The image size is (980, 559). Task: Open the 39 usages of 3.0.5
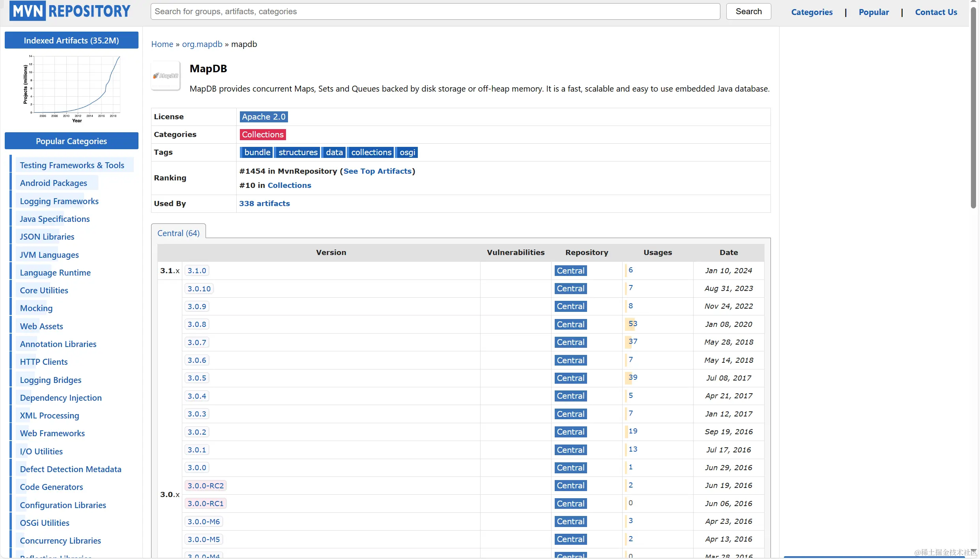(x=633, y=377)
